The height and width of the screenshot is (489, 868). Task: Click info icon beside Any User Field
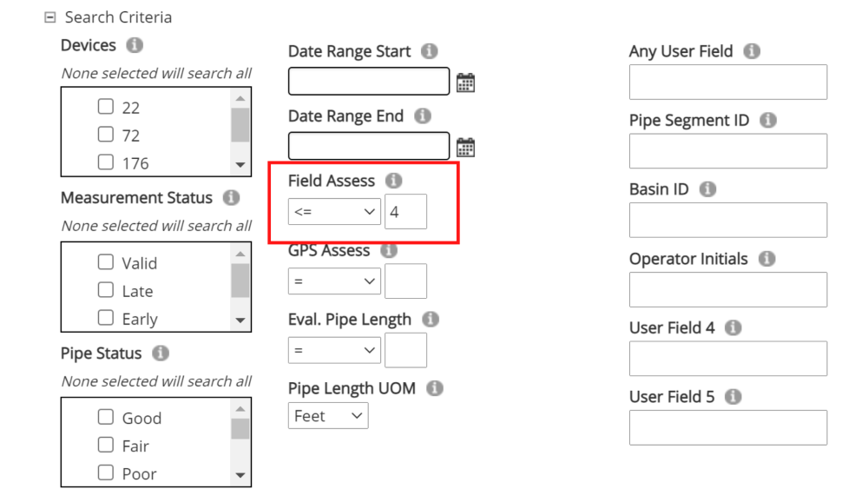[x=752, y=51]
